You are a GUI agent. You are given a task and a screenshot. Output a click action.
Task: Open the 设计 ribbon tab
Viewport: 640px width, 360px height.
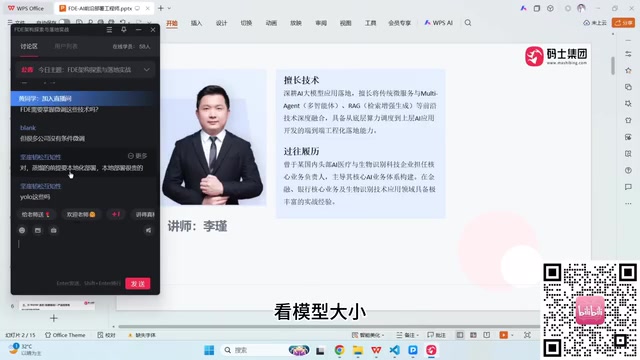(221, 23)
